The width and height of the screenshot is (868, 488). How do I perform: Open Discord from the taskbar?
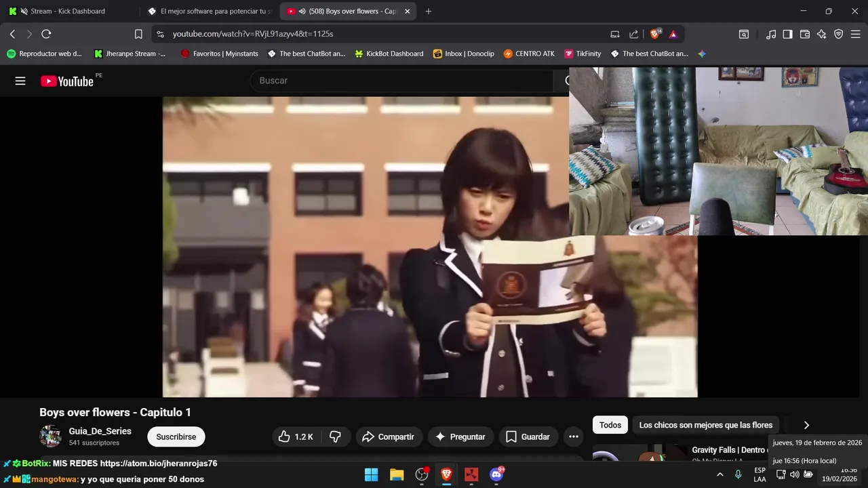click(x=496, y=474)
